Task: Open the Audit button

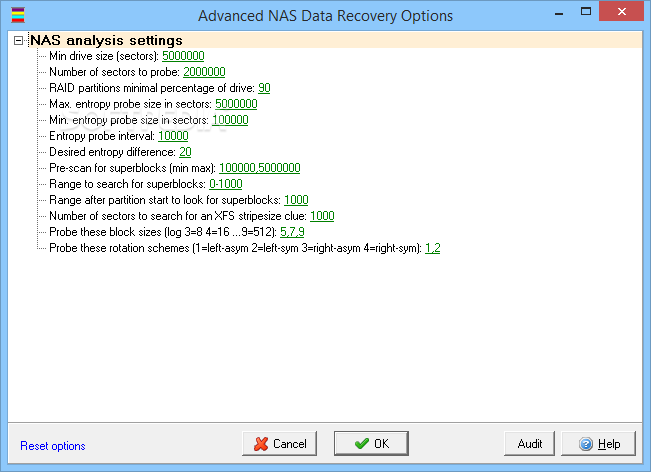Action: point(529,444)
